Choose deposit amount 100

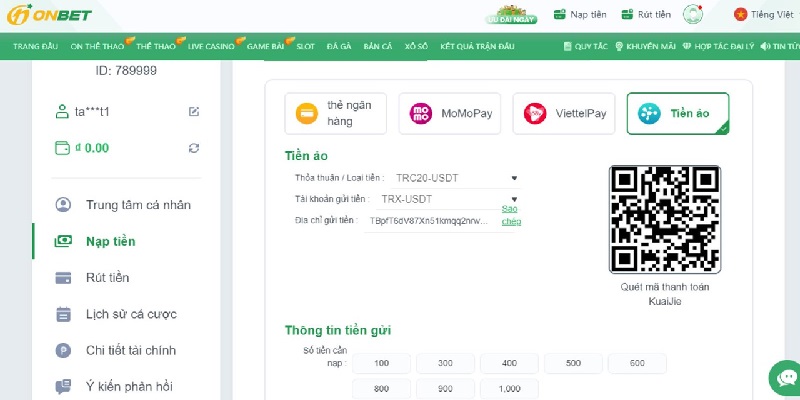coord(381,363)
